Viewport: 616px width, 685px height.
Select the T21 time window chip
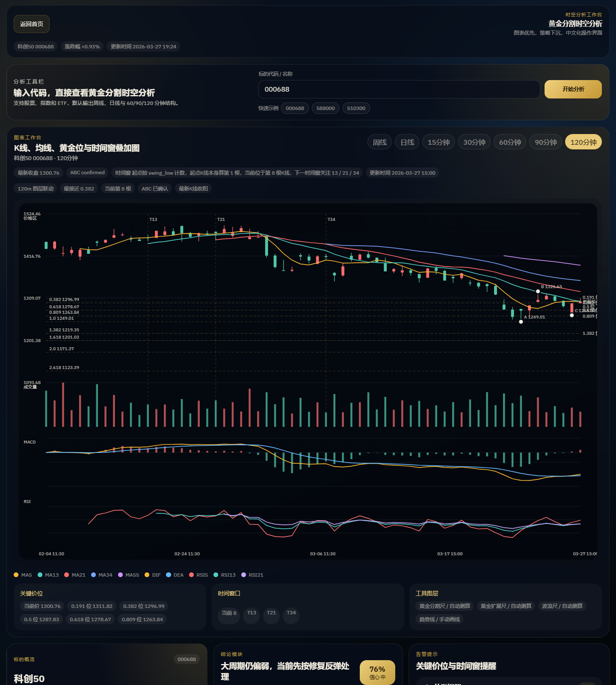(271, 613)
